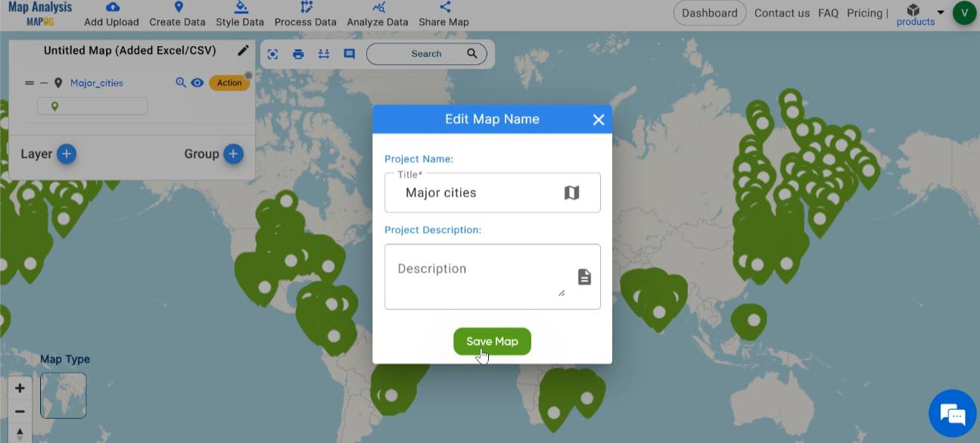Screen dimensions: 980x443
Task: Open the Style Data tool
Action: click(240, 14)
